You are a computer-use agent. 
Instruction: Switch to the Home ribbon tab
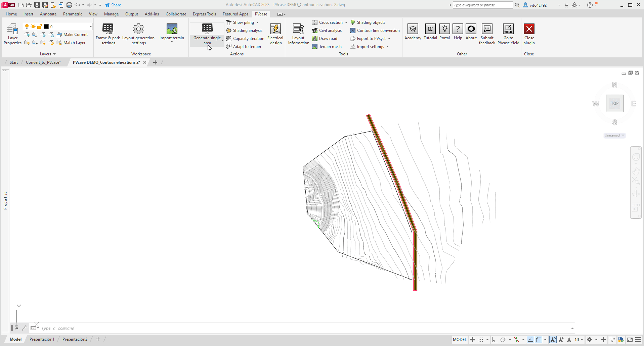click(11, 14)
